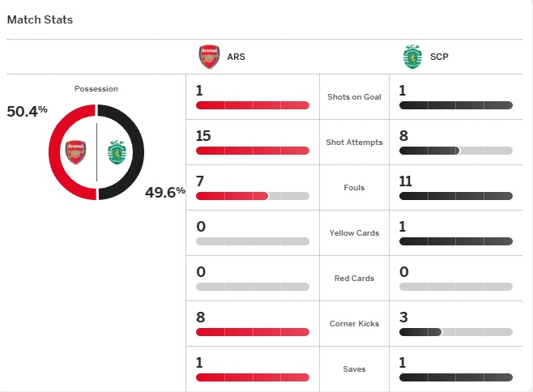Click the Saves stat label
Viewport: 533px width, 392px height.
(354, 369)
